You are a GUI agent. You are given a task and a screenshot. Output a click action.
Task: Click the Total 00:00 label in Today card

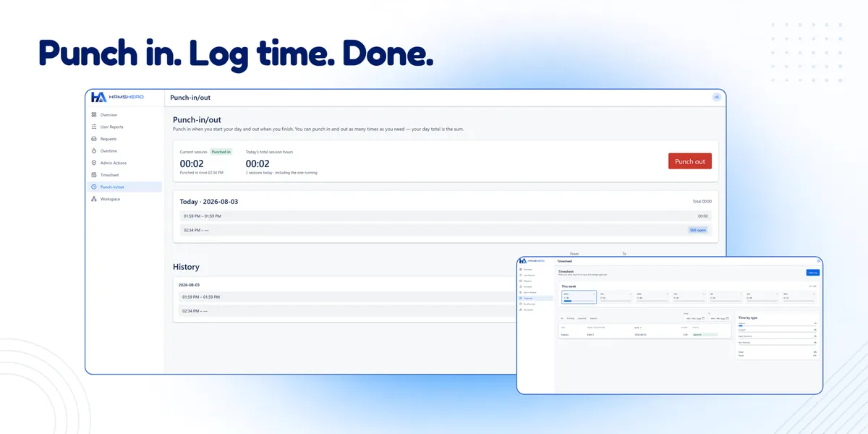point(702,202)
